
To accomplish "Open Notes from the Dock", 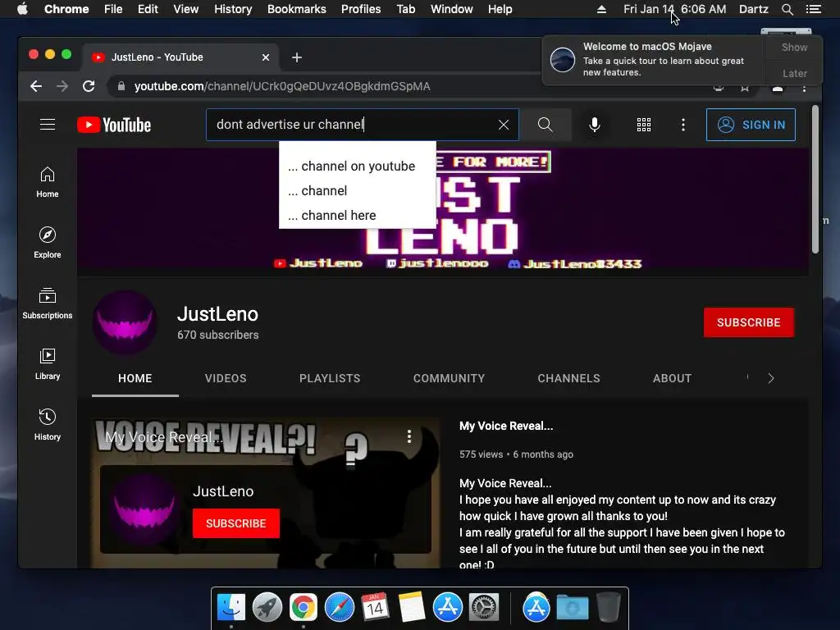I will [412, 608].
